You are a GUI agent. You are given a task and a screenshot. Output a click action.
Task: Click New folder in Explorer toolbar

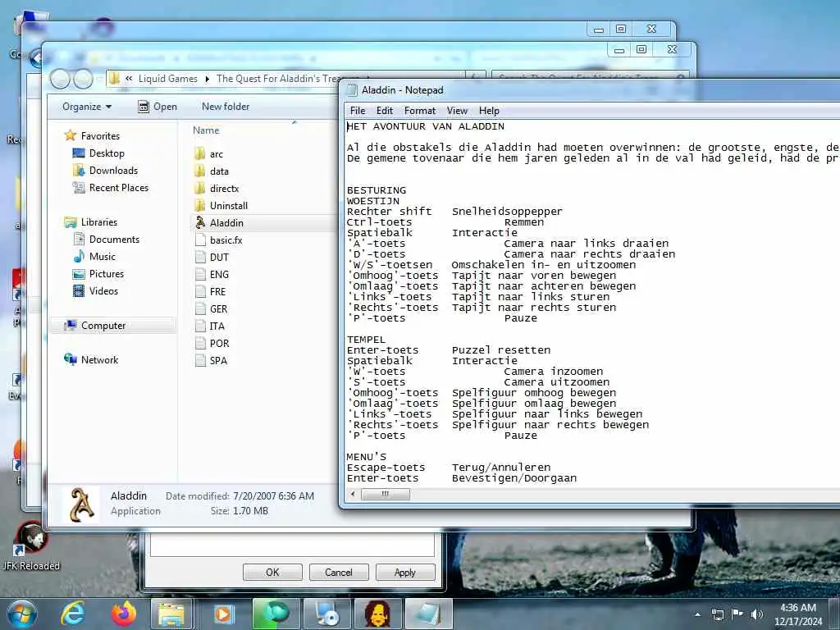[226, 107]
